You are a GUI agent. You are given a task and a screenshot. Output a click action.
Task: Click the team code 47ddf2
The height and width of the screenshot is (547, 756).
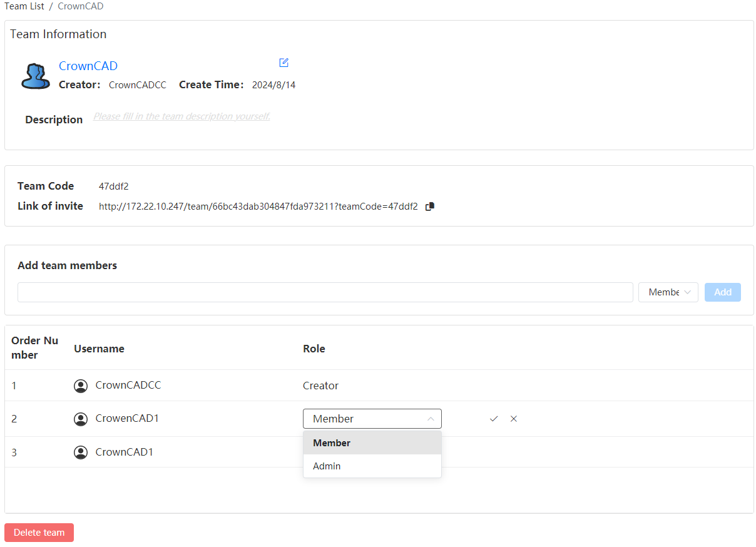coord(114,187)
